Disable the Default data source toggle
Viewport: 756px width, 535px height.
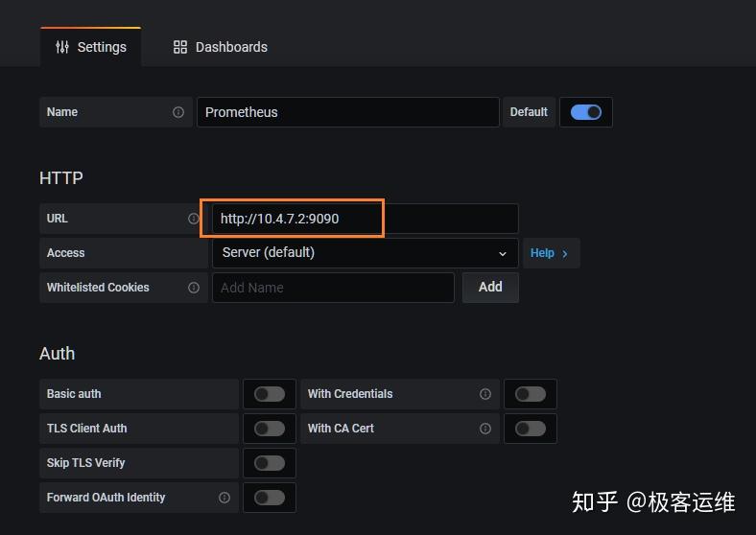click(585, 112)
